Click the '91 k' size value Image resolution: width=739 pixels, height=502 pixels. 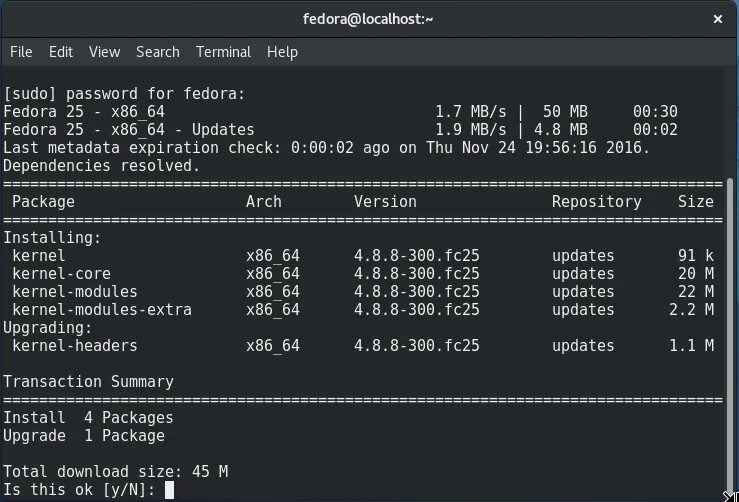(x=696, y=255)
